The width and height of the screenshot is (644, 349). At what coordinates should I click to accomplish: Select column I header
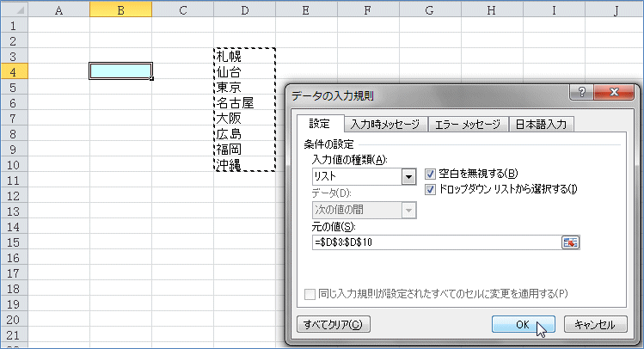554,9
